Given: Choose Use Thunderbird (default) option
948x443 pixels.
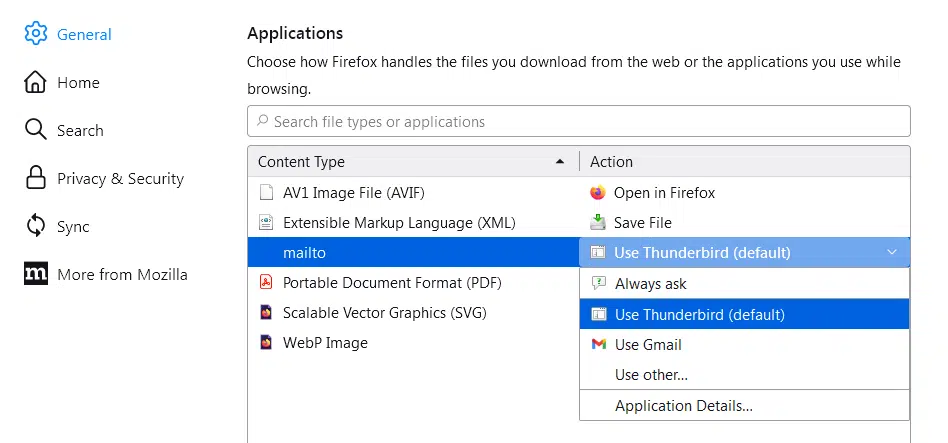Looking at the screenshot, I should pyautogui.click(x=700, y=315).
